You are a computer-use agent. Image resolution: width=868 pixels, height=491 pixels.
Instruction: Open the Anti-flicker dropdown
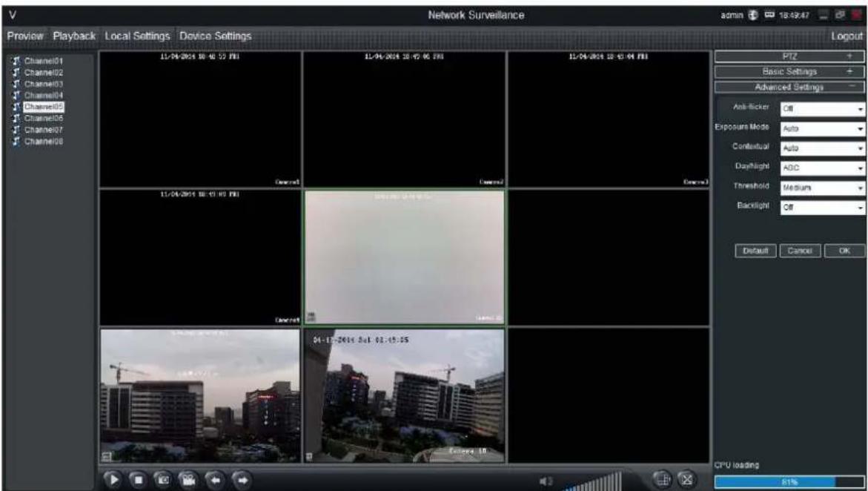[x=822, y=109]
